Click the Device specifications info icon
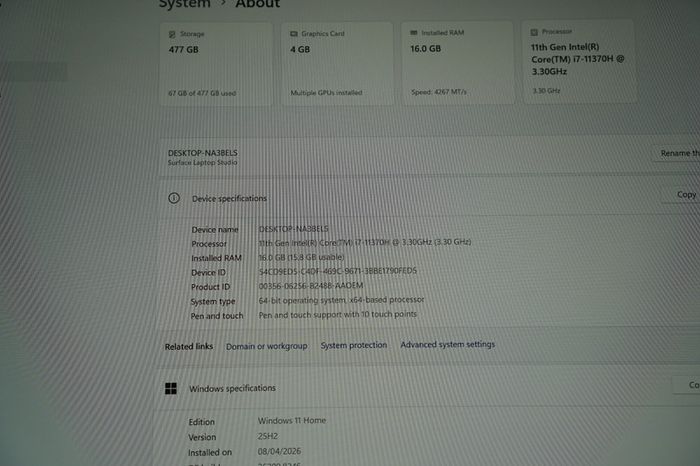Image resolution: width=700 pixels, height=466 pixels. click(174, 198)
